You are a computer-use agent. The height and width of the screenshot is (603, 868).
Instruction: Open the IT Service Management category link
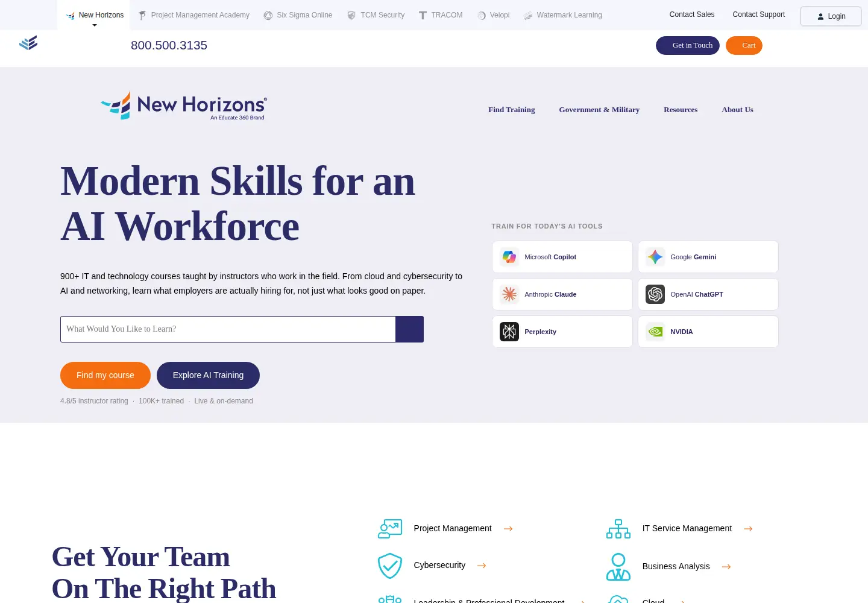(x=687, y=528)
